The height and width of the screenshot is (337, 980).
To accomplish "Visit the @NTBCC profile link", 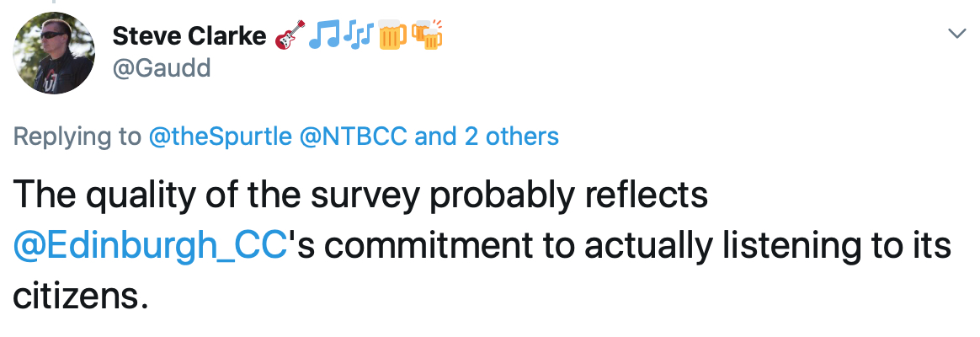I will point(354,136).
